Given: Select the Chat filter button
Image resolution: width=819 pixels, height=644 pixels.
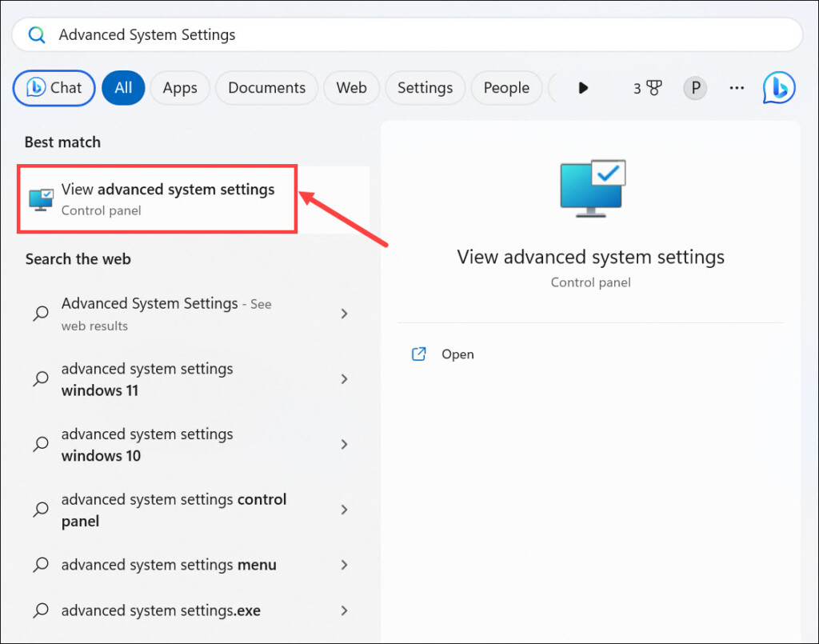Looking at the screenshot, I should point(54,88).
